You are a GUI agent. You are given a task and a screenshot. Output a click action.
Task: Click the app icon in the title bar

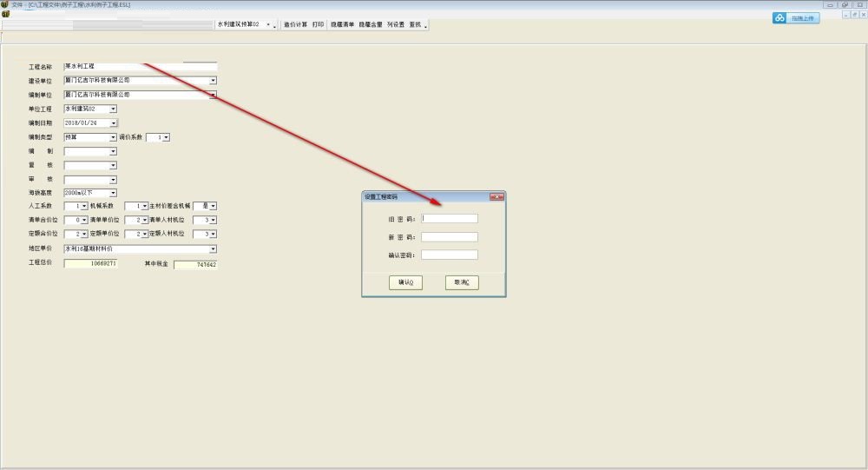click(x=4, y=4)
